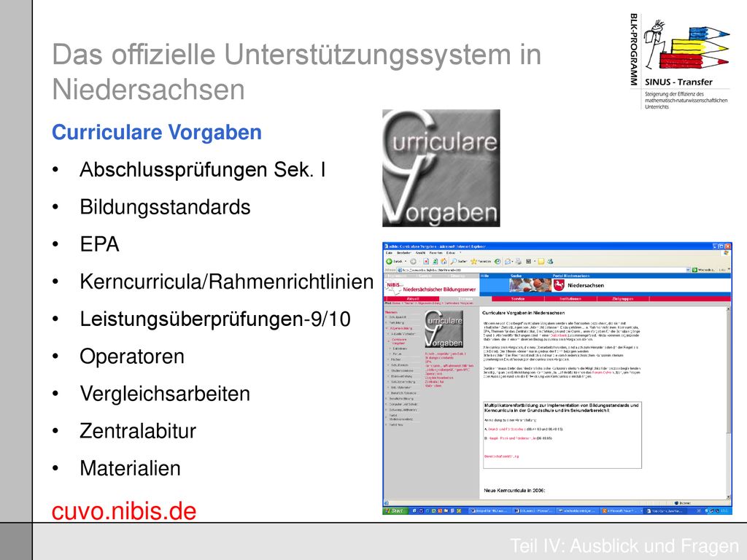Open the Datei menu in Internet Explorer

[x=389, y=253]
